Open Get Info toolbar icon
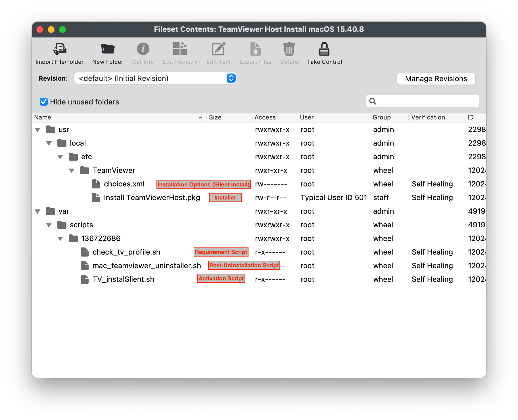The height and width of the screenshot is (420, 518). (x=143, y=49)
